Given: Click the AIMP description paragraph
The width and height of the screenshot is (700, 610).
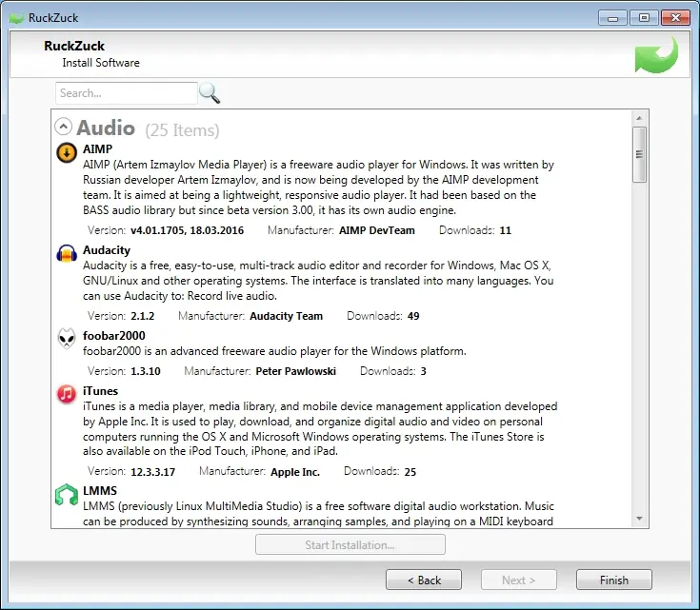Looking at the screenshot, I should 318,187.
